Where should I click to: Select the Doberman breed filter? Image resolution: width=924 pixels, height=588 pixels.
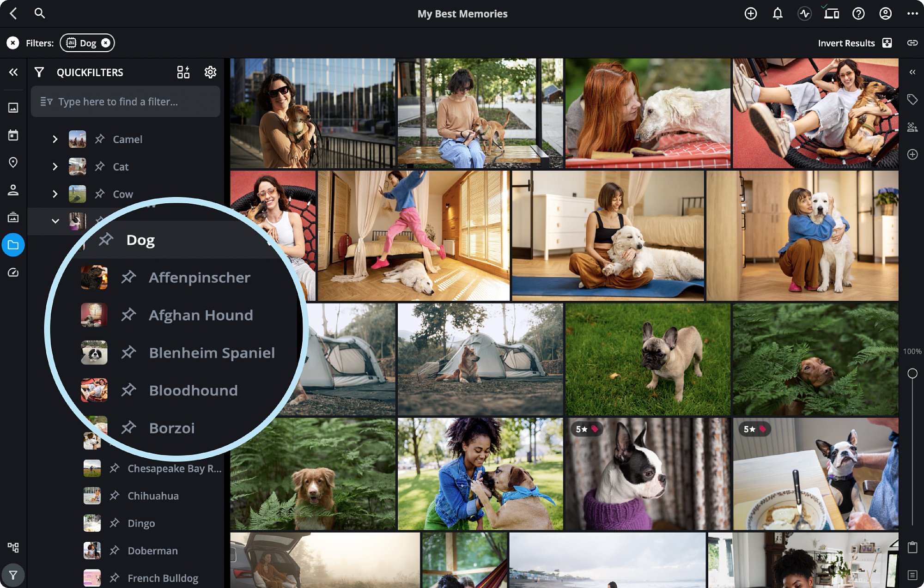coord(153,551)
